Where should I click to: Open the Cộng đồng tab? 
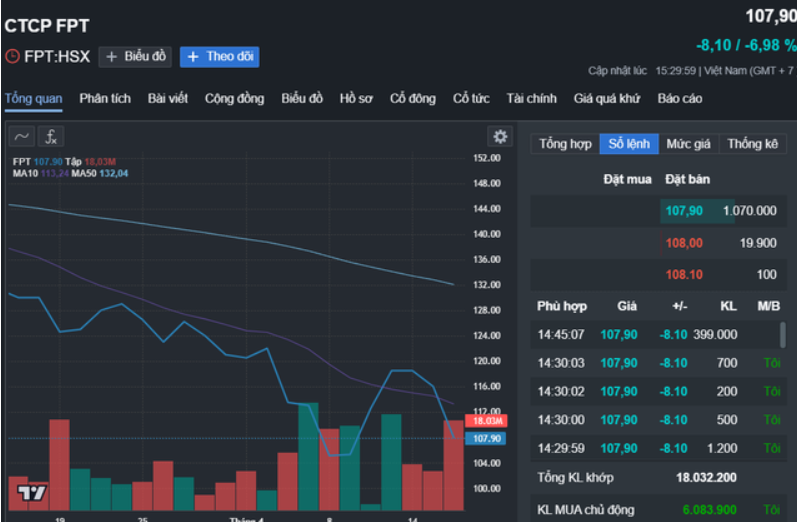pyautogui.click(x=234, y=99)
